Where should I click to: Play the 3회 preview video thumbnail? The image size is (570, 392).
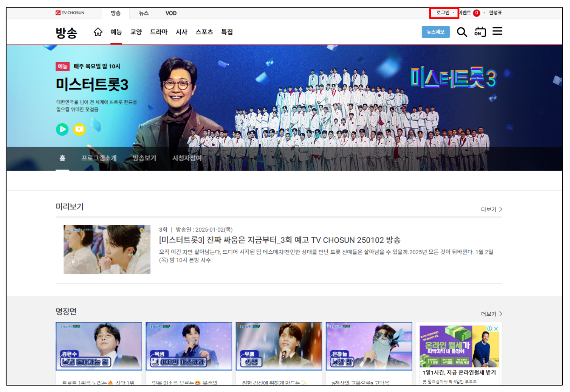click(x=107, y=249)
